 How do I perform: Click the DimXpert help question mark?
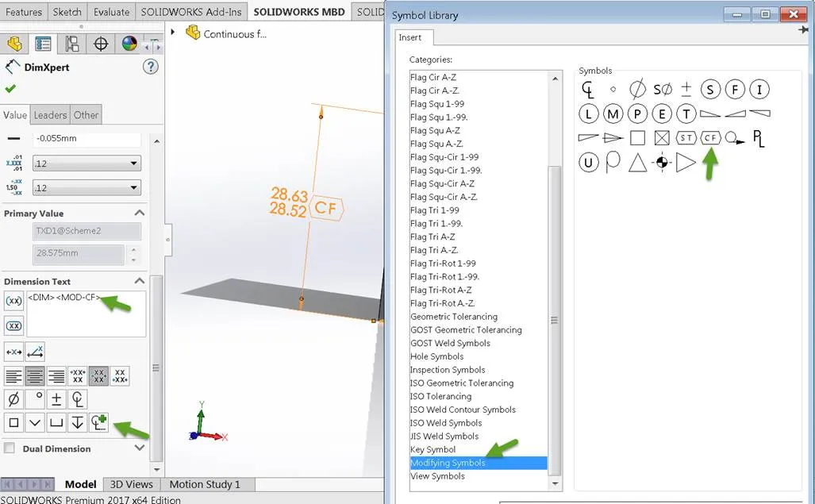[151, 66]
